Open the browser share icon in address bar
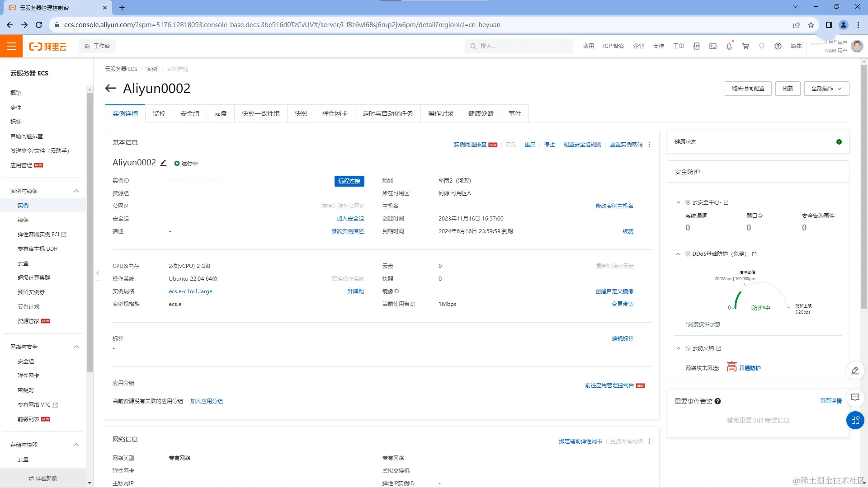The height and width of the screenshot is (488, 868). coord(797,25)
